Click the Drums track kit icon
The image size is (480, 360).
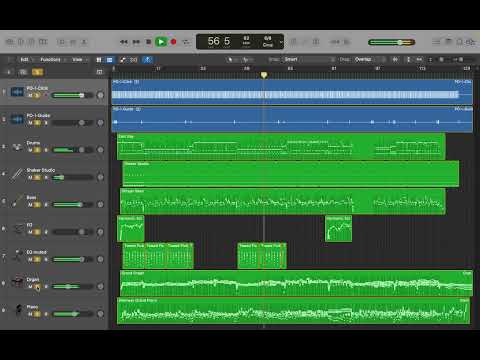click(x=17, y=147)
